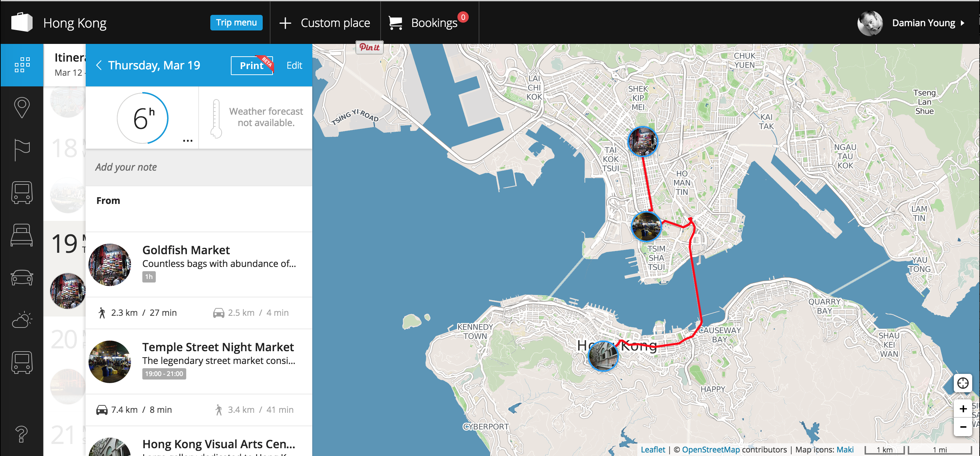The height and width of the screenshot is (456, 980).
Task: Click the Print button
Action: click(x=251, y=65)
